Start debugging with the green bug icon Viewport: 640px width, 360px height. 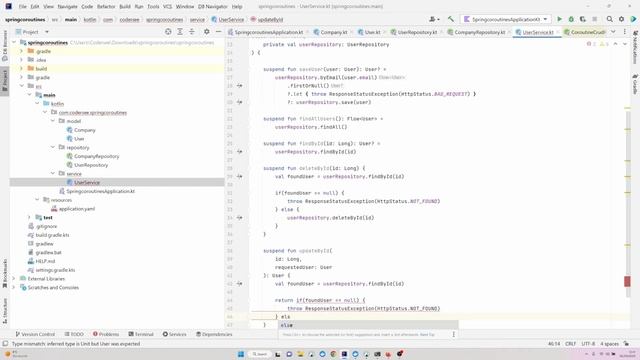tap(571, 19)
